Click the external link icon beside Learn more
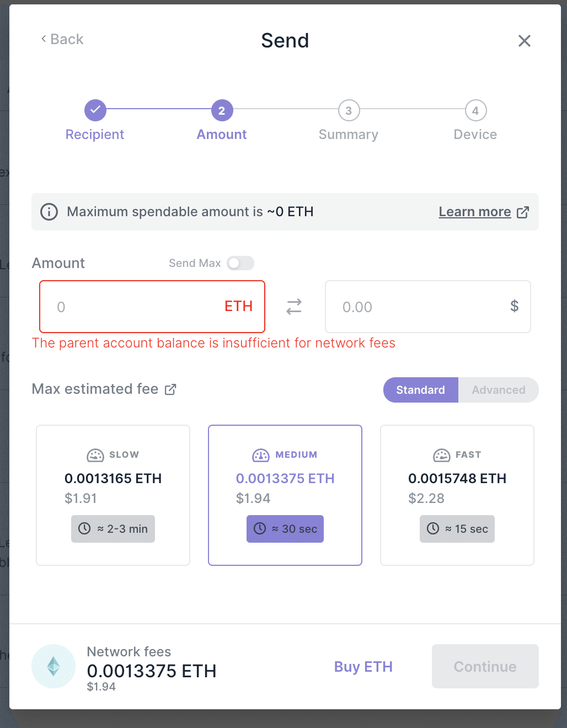The height and width of the screenshot is (728, 567). [x=523, y=212]
